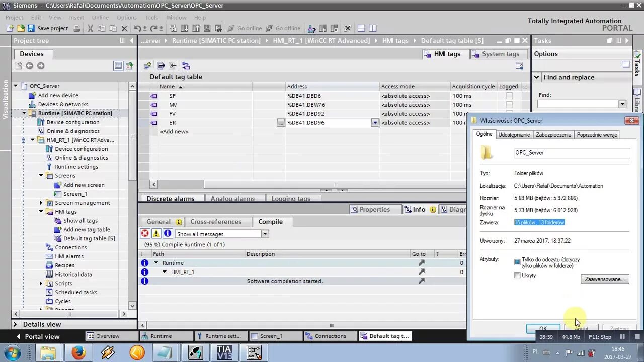The image size is (644, 362).
Task: Open the ER address dropdown arrow
Action: (375, 123)
